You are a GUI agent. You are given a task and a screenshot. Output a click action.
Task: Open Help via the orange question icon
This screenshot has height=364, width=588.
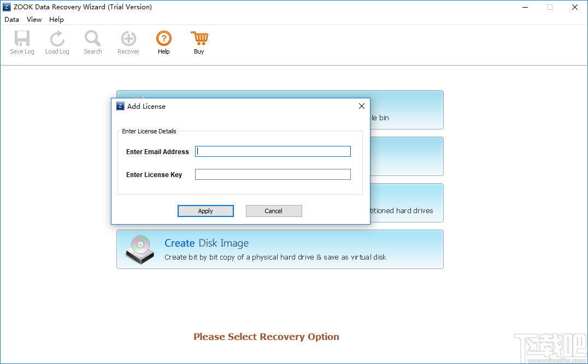(164, 38)
